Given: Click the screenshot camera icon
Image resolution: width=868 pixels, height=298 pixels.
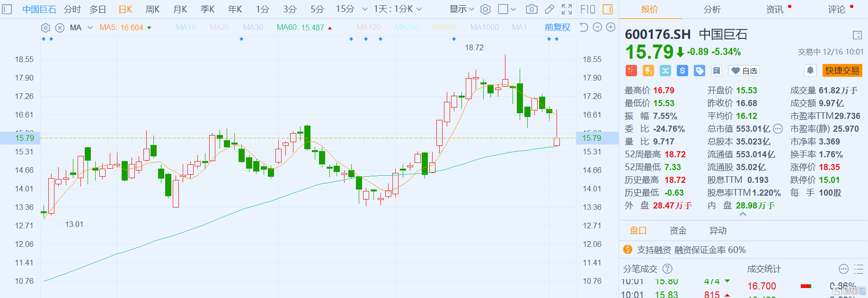Looking at the screenshot, I should 531,9.
